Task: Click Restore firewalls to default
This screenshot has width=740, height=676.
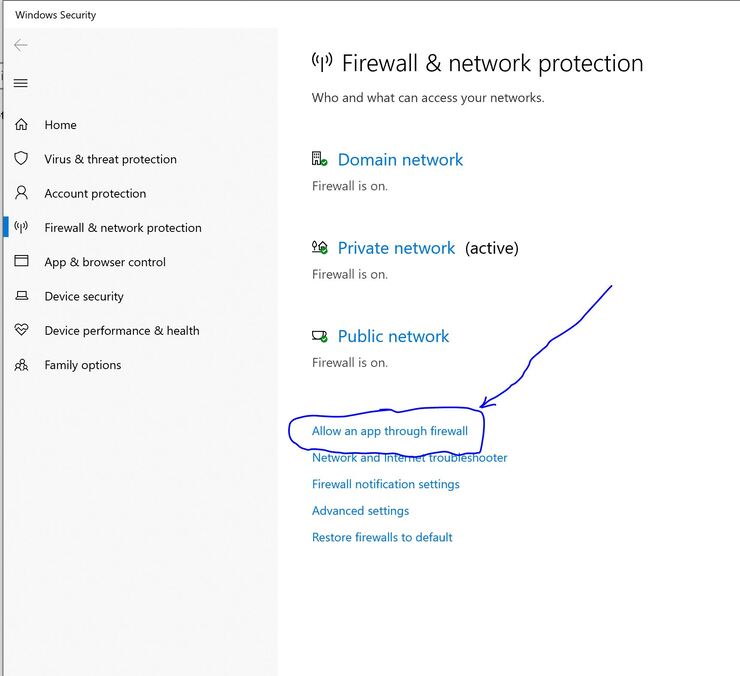Action: click(x=382, y=537)
